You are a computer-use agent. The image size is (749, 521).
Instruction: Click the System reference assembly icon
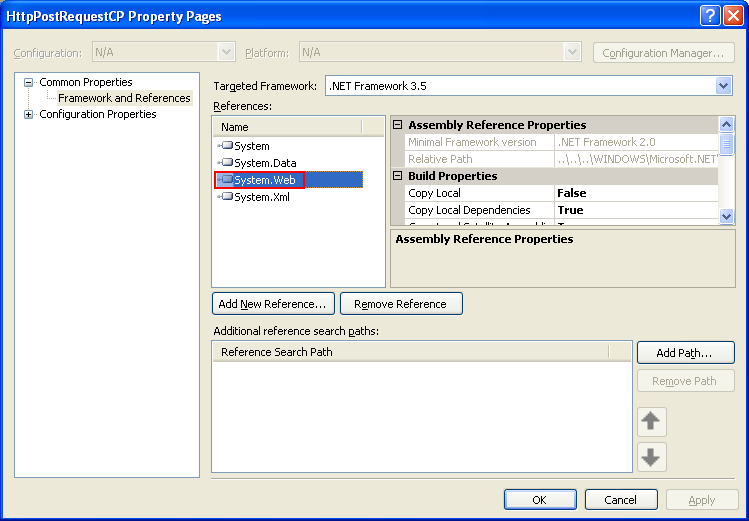click(226, 146)
